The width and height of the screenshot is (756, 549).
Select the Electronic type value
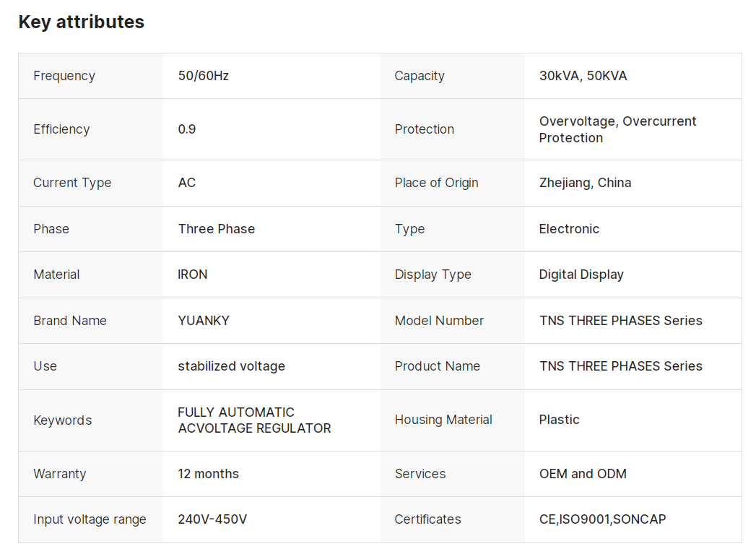(569, 229)
